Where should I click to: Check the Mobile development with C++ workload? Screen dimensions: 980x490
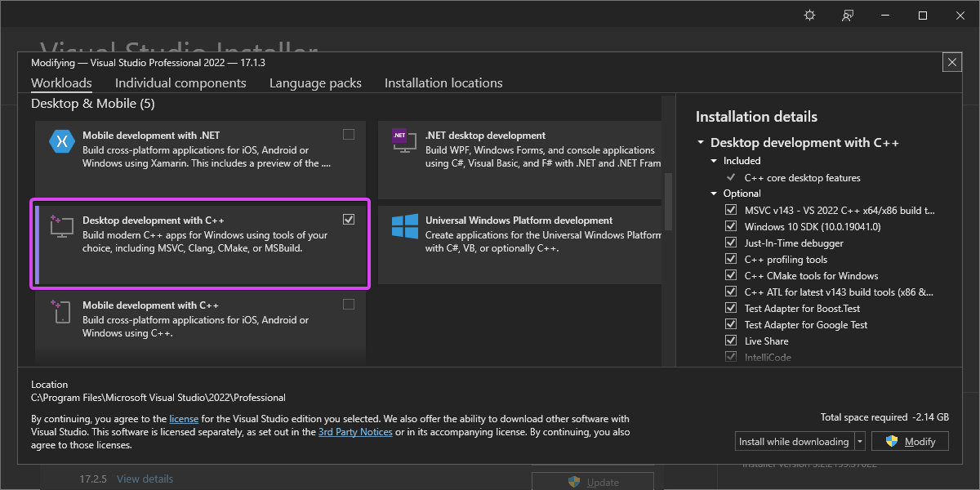point(349,305)
